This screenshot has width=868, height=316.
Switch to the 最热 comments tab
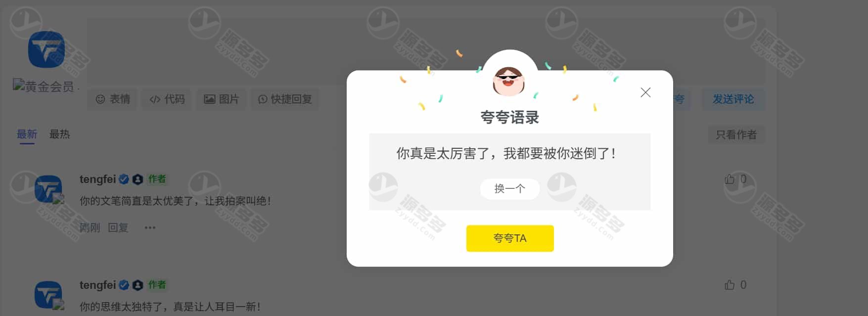[x=59, y=134]
